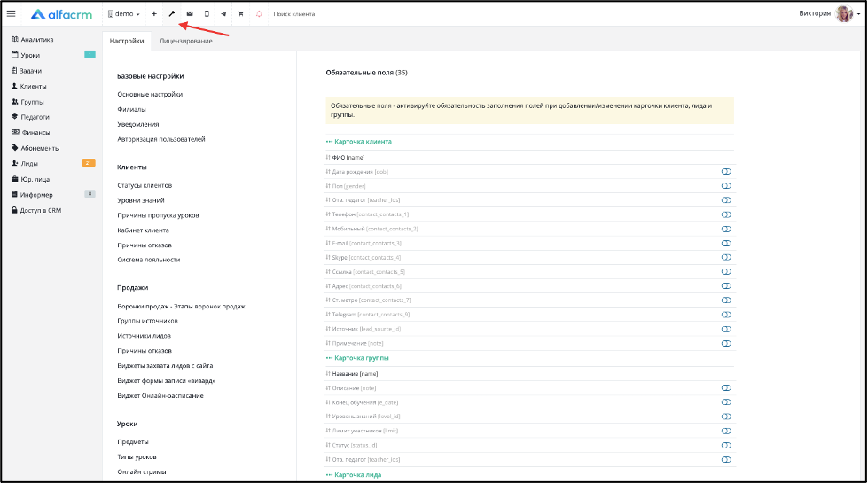Open settings via the wrench icon
This screenshot has width=868, height=483.
(172, 14)
